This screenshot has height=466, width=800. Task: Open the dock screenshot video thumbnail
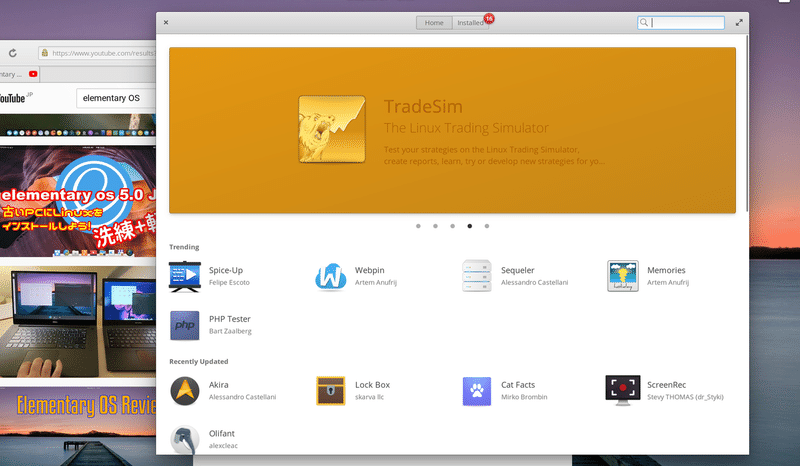(78, 125)
